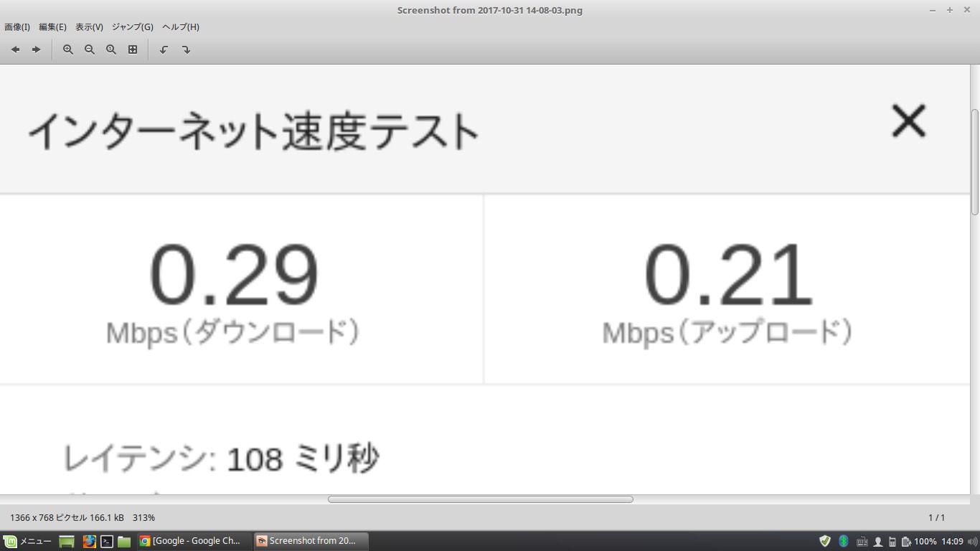Fit image to window
This screenshot has width=980, height=551.
pos(133,50)
